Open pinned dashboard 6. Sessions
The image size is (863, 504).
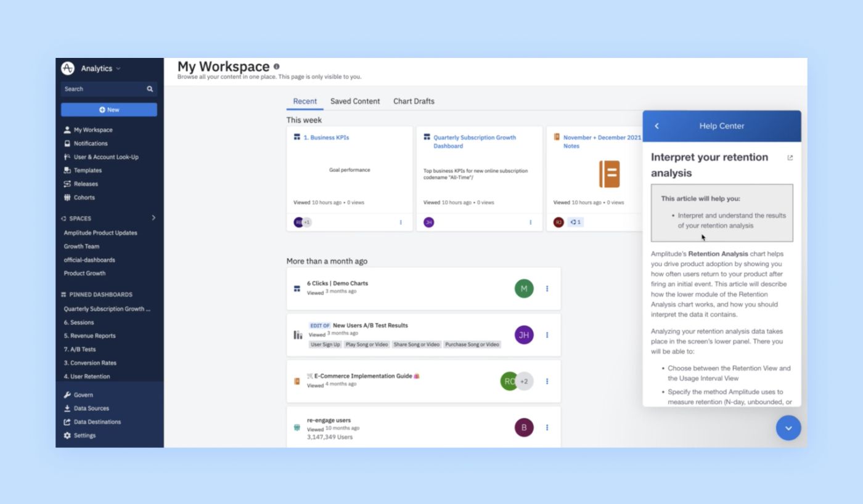point(79,322)
